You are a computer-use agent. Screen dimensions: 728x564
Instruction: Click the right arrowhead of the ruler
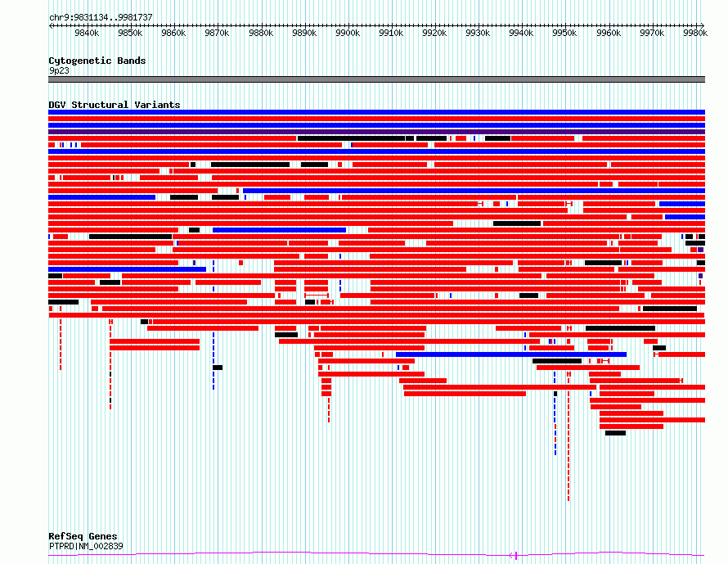click(x=703, y=25)
